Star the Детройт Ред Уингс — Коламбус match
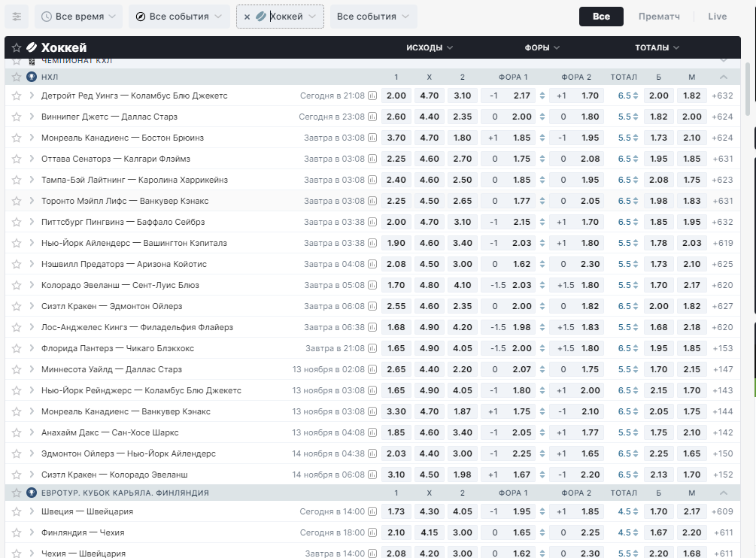This screenshot has height=558, width=756. pos(17,96)
